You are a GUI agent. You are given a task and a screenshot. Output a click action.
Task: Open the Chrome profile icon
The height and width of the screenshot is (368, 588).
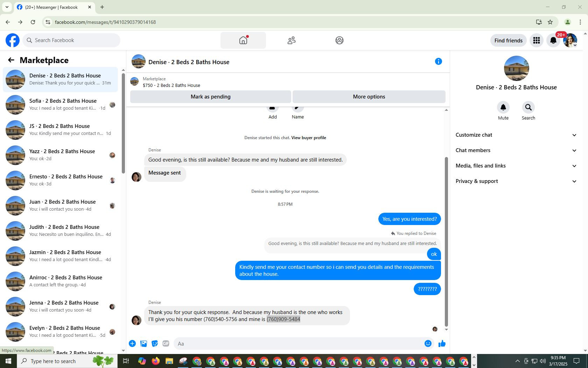pos(568,22)
